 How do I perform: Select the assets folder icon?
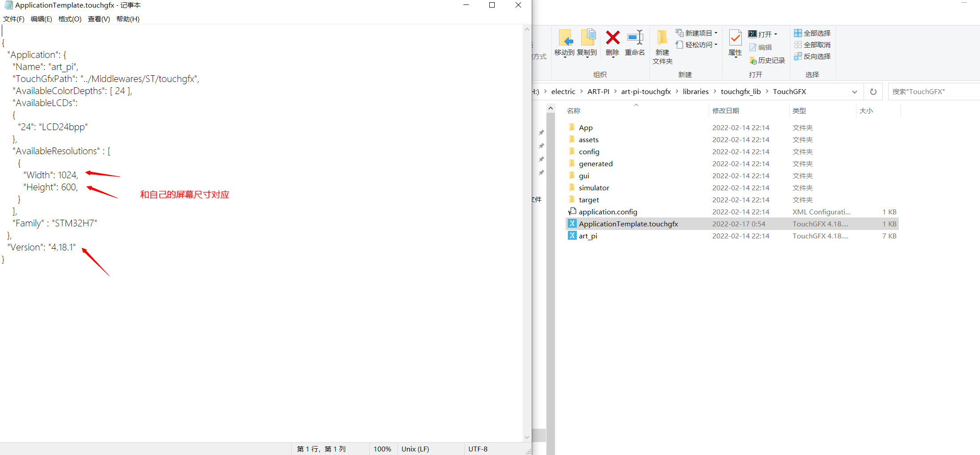point(572,139)
